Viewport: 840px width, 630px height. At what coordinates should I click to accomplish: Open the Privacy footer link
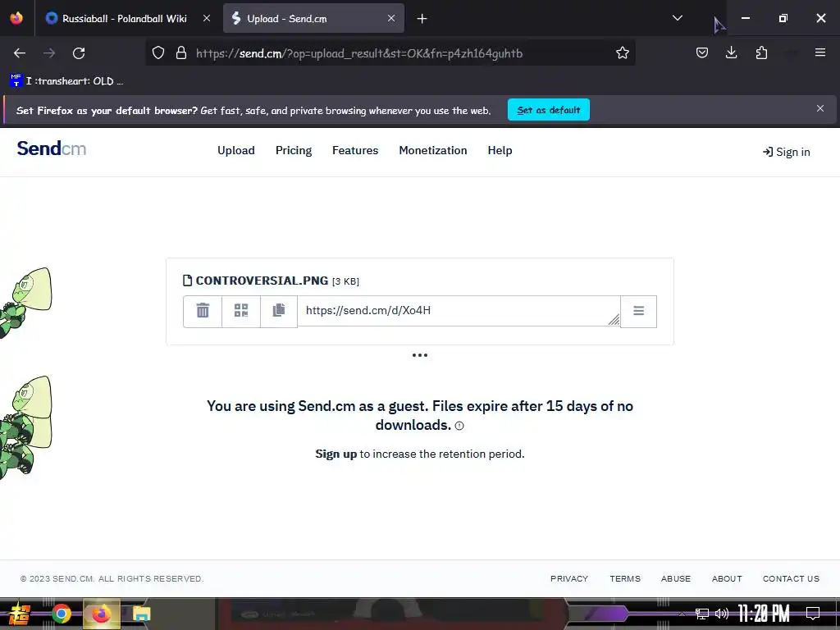tap(569, 578)
